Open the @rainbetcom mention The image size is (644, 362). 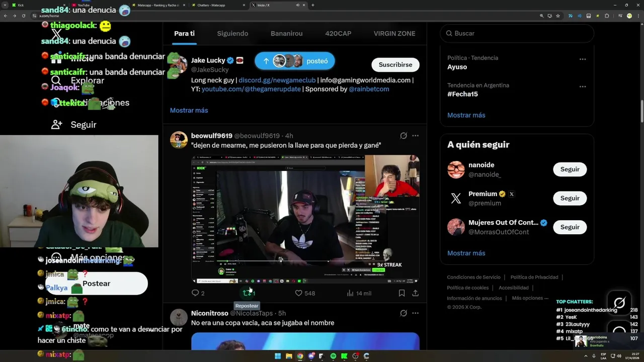pos(369,89)
